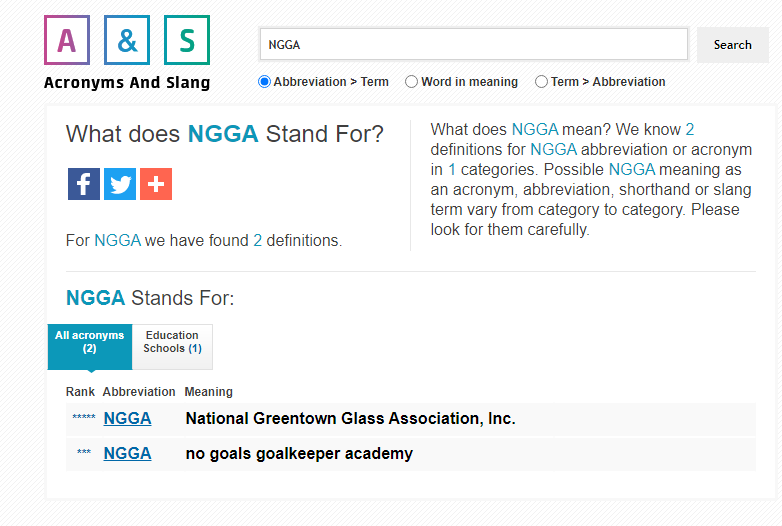Screen dimensions: 782x526
Task: Open NGGA link for National Greentown Glass
Action: coord(127,418)
